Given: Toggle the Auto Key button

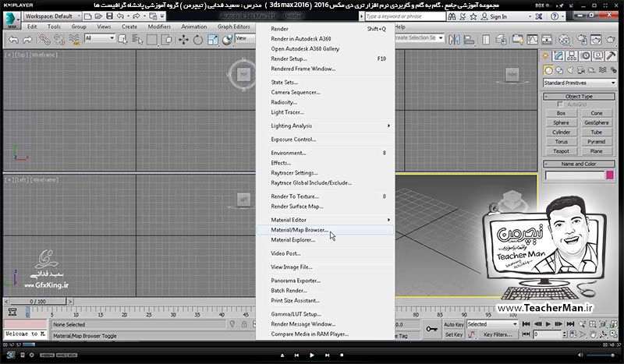Looking at the screenshot, I should (x=454, y=324).
